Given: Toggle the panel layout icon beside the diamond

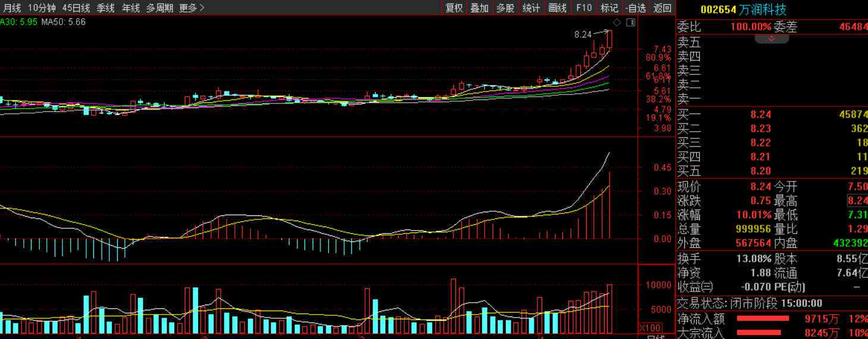Looking at the screenshot, I should (631, 23).
